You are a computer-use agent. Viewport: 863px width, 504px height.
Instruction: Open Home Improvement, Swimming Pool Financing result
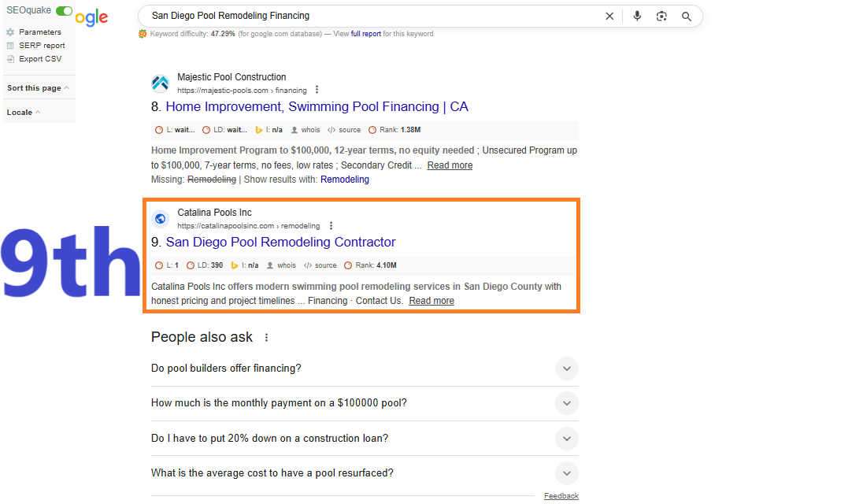coord(317,107)
